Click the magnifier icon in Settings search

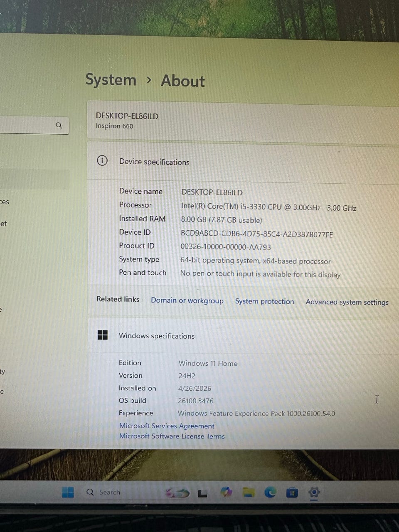tap(59, 125)
